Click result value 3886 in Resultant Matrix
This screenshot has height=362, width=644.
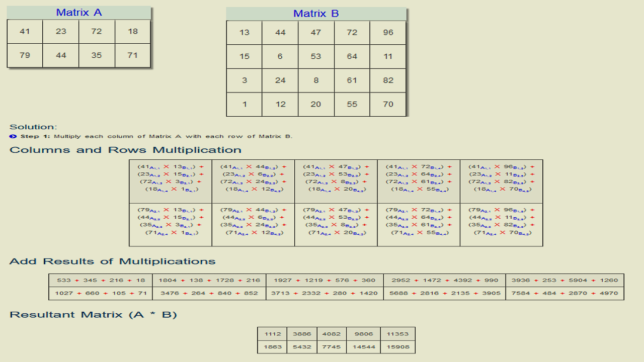click(302, 334)
